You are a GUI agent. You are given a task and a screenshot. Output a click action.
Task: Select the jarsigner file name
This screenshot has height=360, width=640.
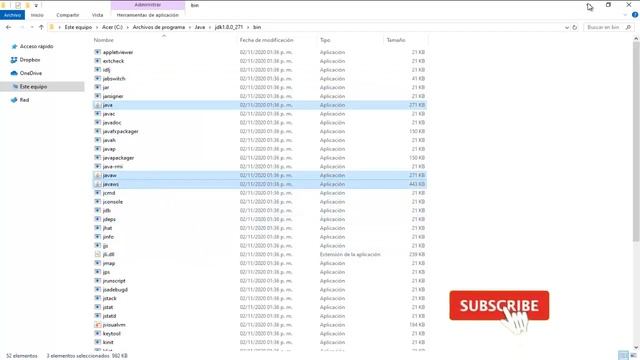(113, 96)
